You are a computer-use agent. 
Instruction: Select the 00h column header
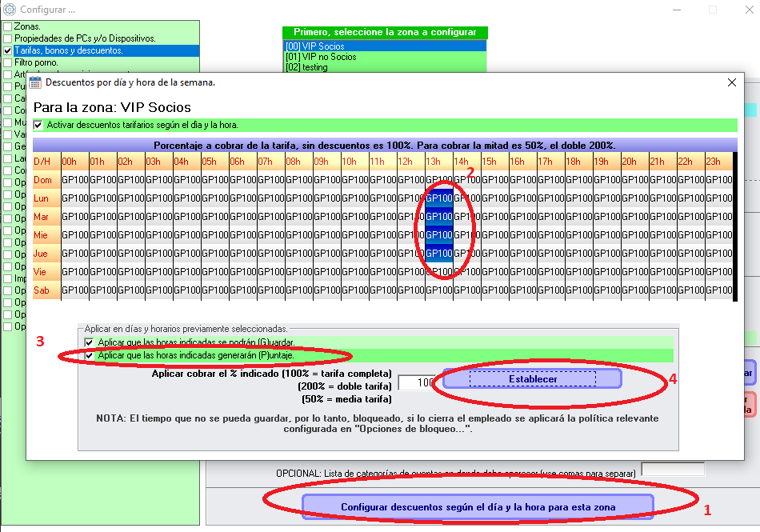(x=75, y=162)
